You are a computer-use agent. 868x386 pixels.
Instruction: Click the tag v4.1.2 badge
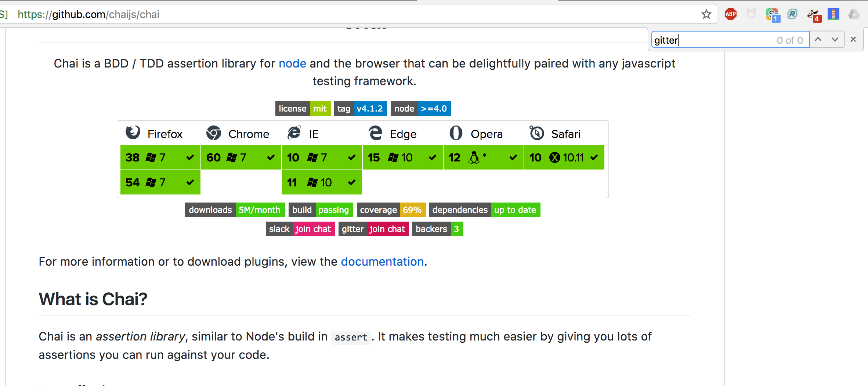[x=360, y=109]
